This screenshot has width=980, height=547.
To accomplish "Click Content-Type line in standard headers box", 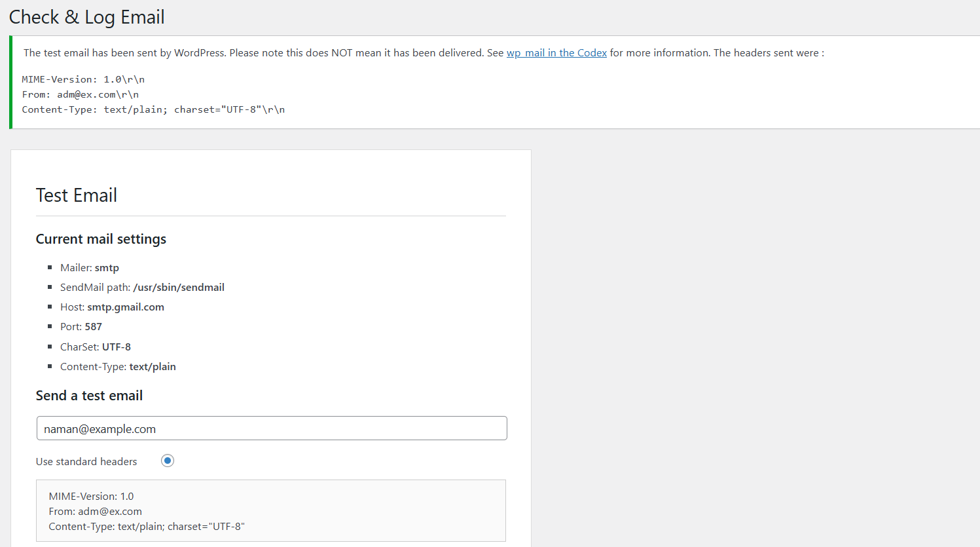I will click(x=147, y=527).
